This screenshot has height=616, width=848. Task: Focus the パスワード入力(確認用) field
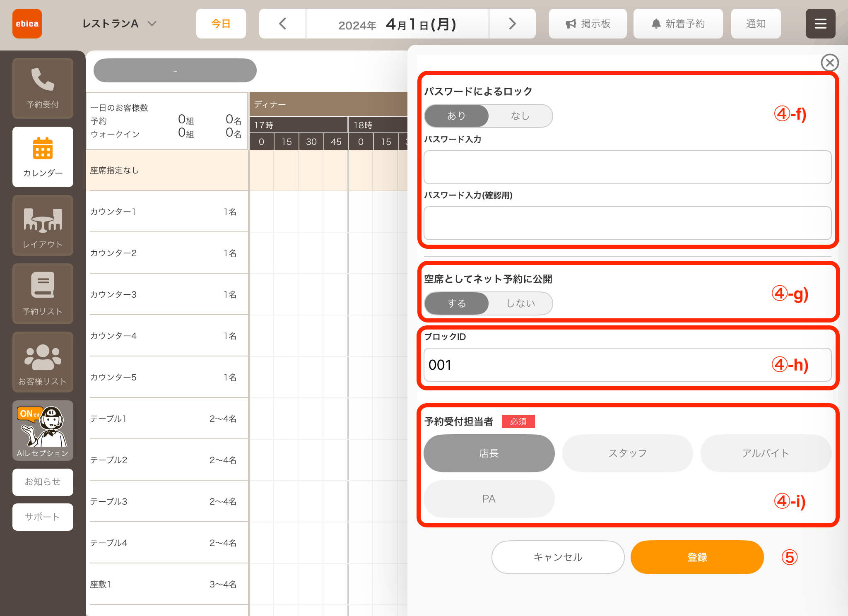(x=627, y=223)
